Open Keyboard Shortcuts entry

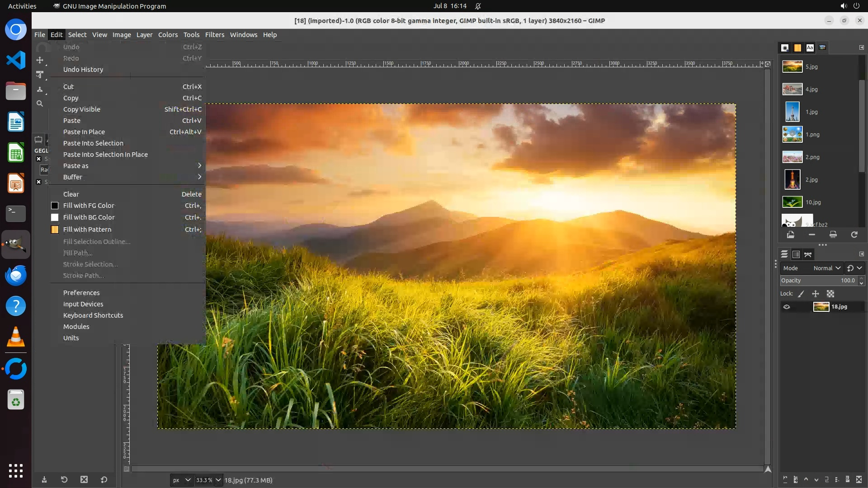[x=93, y=315]
